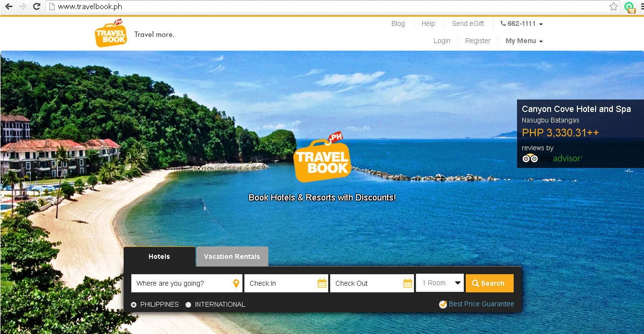Open the Check Out calendar icon
This screenshot has height=334, width=644.
(x=408, y=283)
